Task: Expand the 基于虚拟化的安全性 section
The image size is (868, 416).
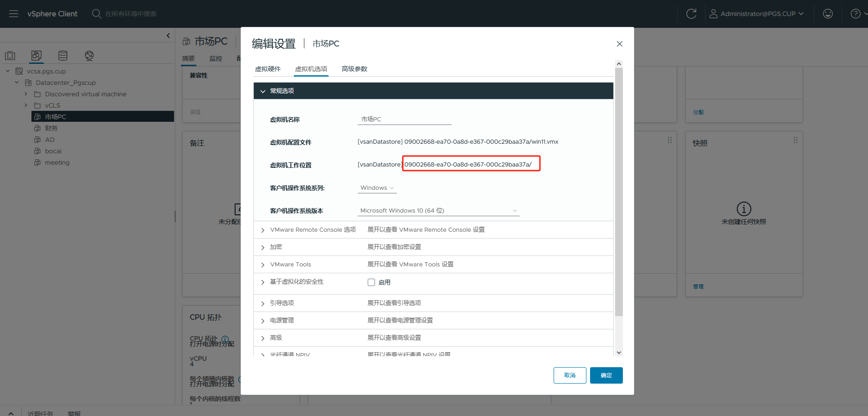Action: tap(263, 282)
